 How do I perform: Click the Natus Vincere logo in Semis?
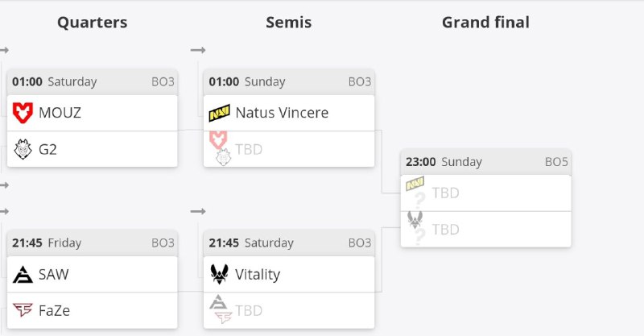click(219, 113)
